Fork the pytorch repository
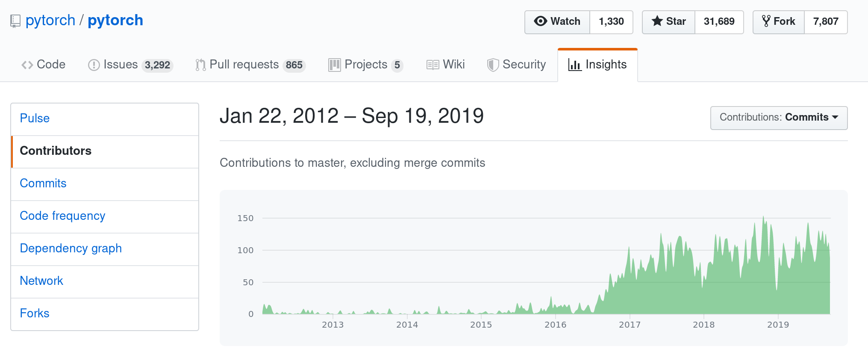The height and width of the screenshot is (355, 868). point(779,22)
